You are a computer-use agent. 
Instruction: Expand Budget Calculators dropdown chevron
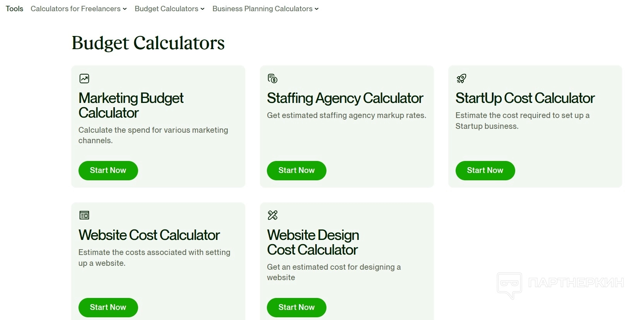203,9
